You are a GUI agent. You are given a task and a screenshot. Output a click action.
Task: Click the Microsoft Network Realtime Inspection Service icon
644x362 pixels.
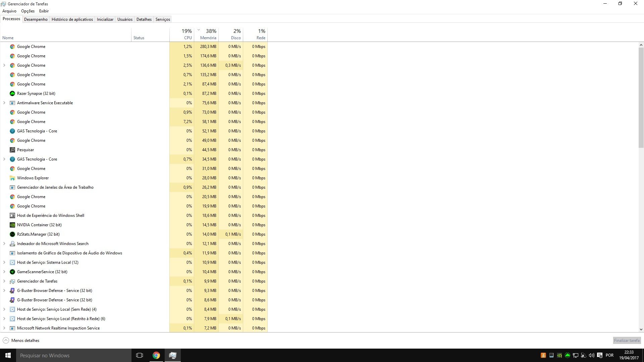click(12, 328)
